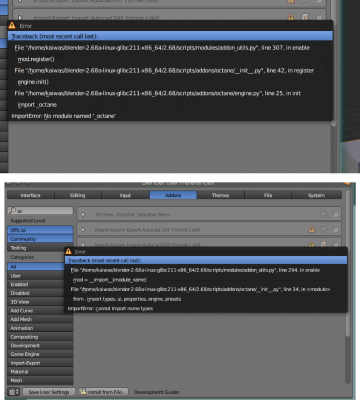Select the Mesh category
360x400 pixels.
tap(40, 380)
